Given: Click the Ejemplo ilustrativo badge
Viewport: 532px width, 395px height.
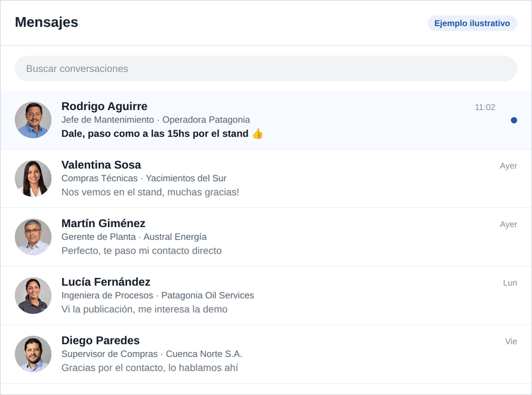Looking at the screenshot, I should [472, 23].
